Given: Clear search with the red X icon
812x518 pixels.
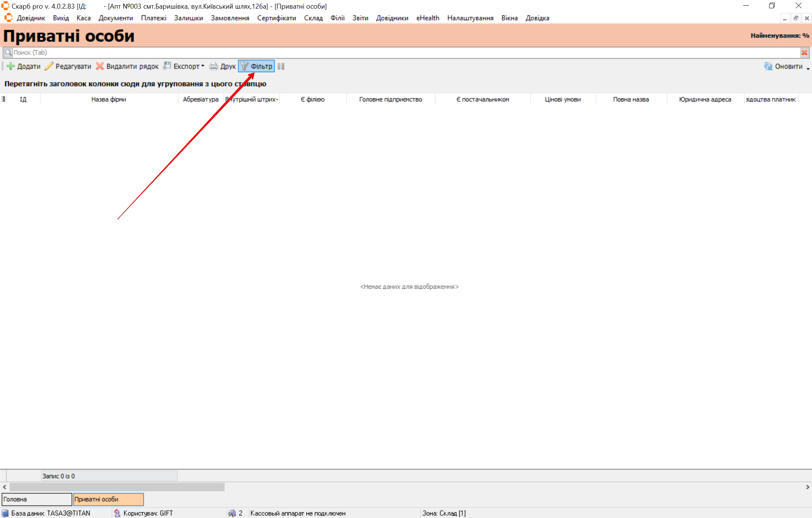Looking at the screenshot, I should 804,53.
